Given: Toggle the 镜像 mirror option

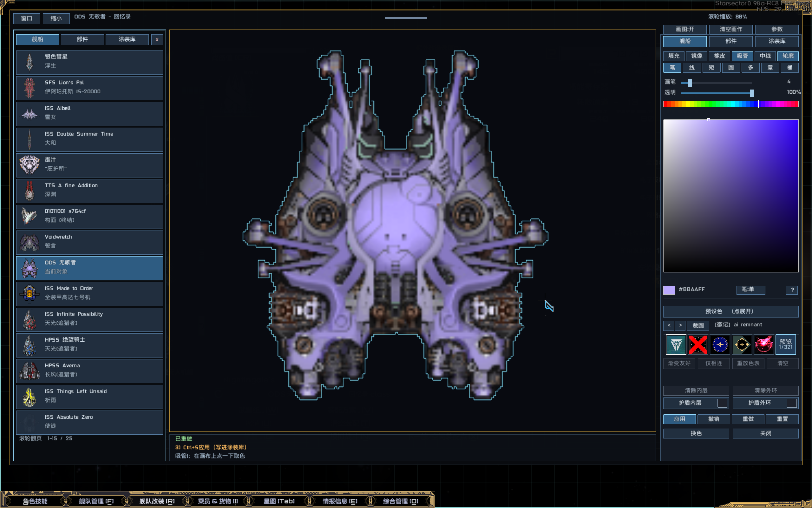Looking at the screenshot, I should tap(697, 56).
